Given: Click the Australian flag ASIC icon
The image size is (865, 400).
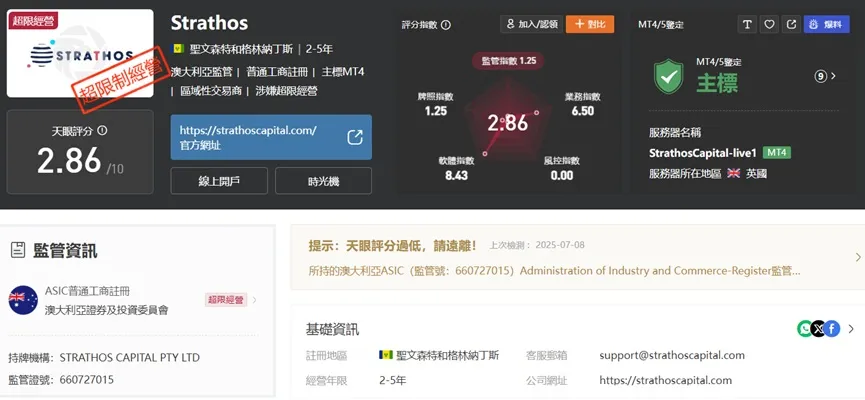Looking at the screenshot, I should pos(23,300).
